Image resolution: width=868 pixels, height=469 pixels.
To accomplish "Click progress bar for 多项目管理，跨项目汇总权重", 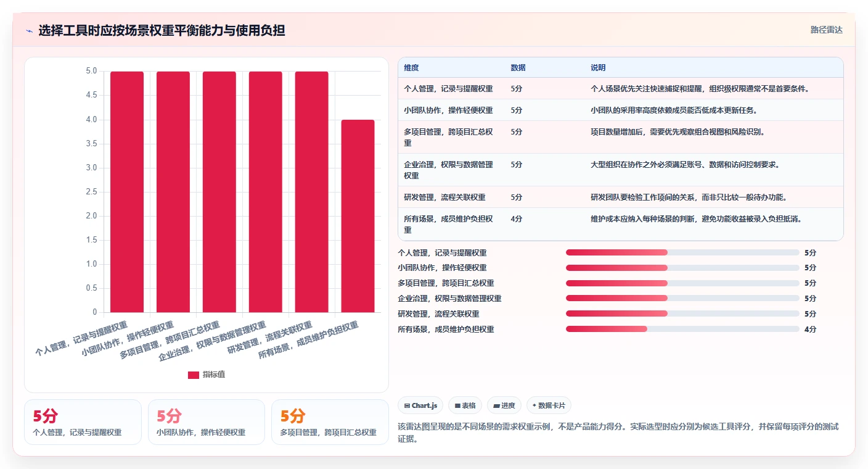I will coord(682,283).
